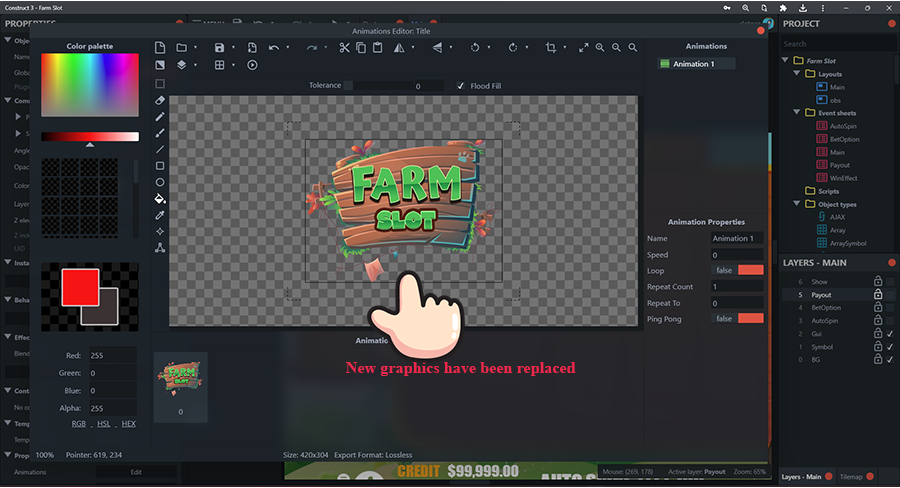The height and width of the screenshot is (488, 900).
Task: Click the red primary color swatch
Action: [80, 287]
